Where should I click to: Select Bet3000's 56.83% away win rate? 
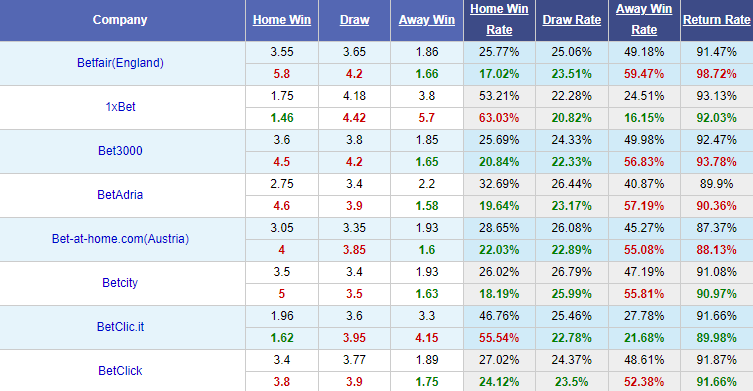click(644, 162)
